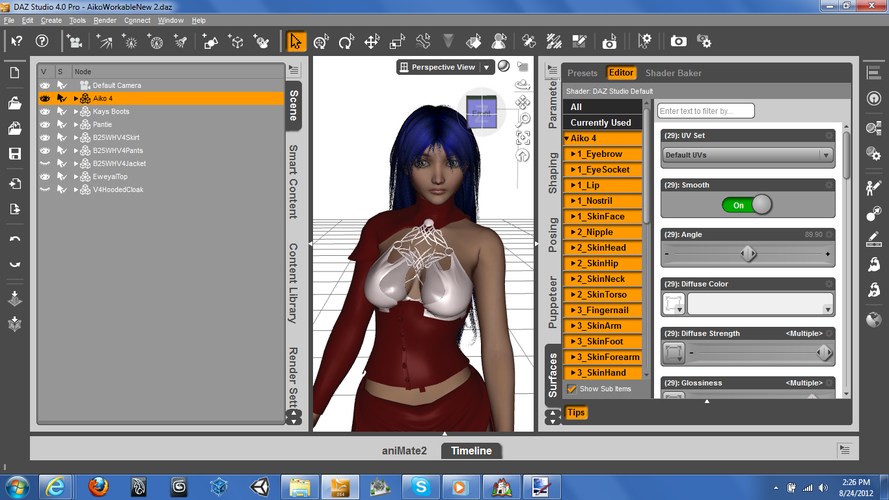Click the surface filter text field

(x=705, y=111)
